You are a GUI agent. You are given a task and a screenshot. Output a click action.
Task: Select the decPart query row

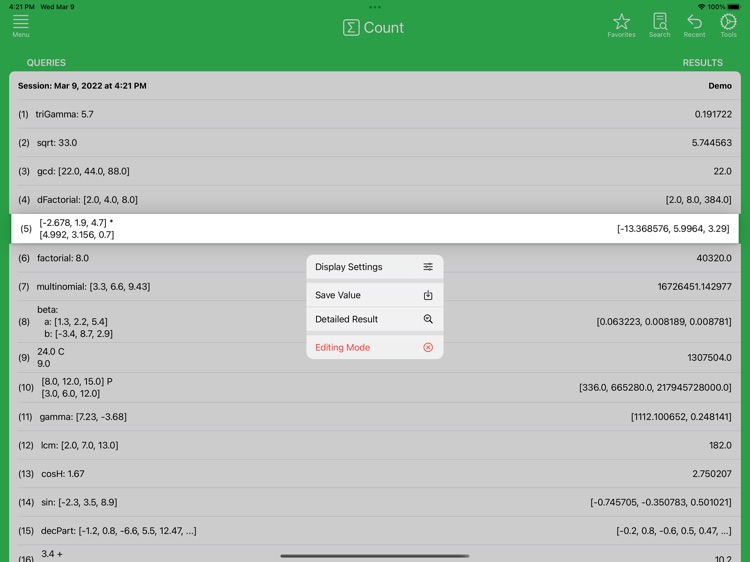[x=375, y=531]
